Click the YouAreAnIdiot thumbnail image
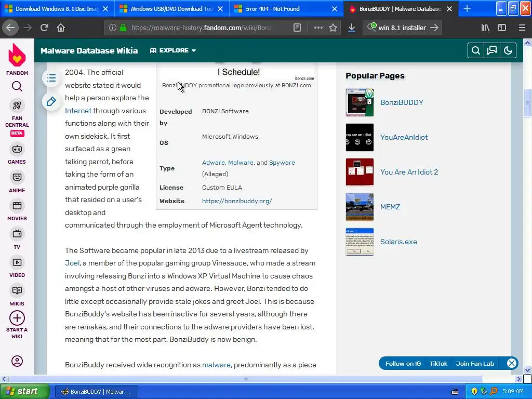Screen dimensions: 532x399 pos(360,137)
